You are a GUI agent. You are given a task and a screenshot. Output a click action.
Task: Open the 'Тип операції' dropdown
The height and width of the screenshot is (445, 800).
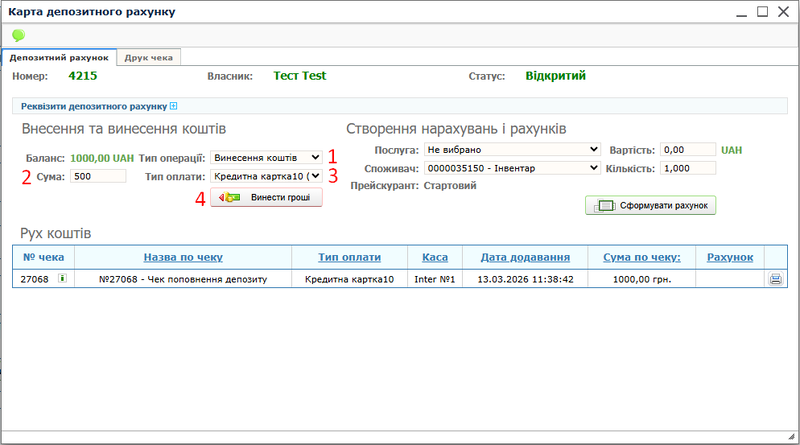tap(267, 158)
